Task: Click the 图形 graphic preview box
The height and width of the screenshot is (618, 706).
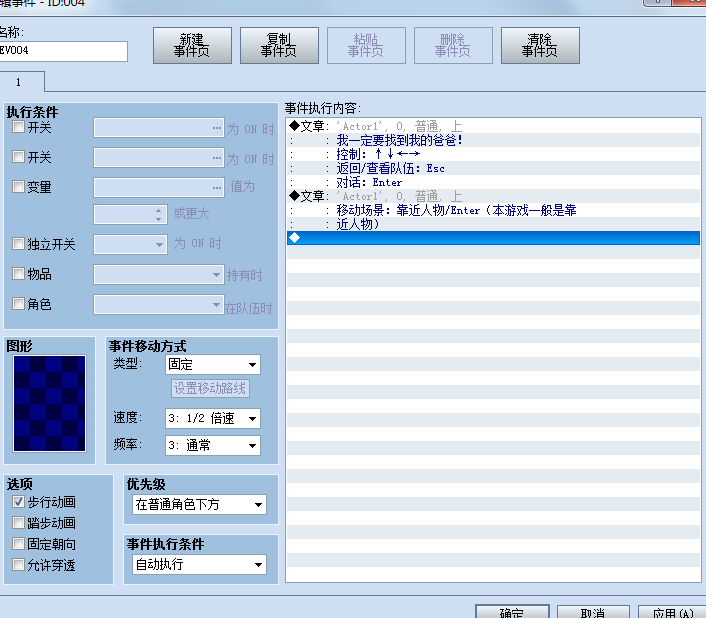Action: (50, 403)
